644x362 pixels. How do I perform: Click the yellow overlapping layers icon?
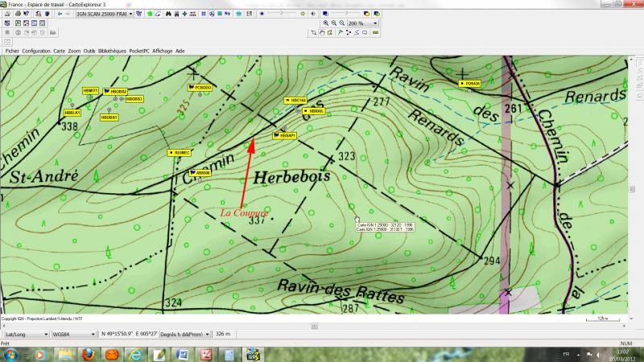[x=366, y=14]
